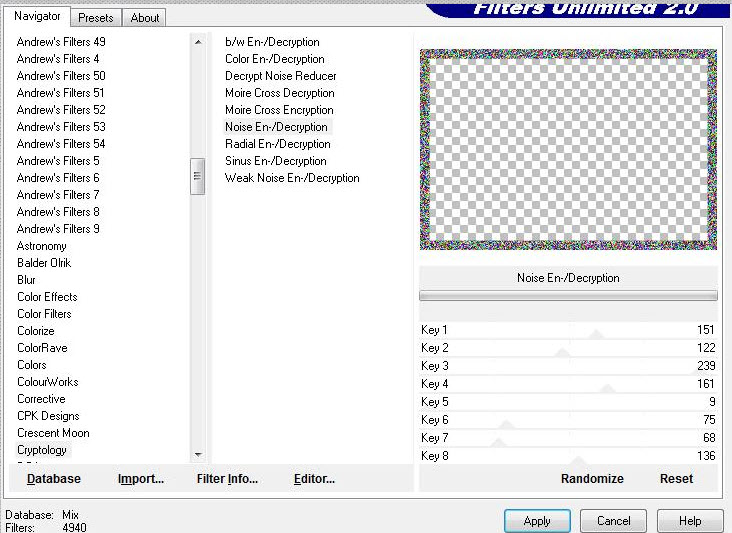
Task: Switch to the Presets tab
Action: click(96, 18)
